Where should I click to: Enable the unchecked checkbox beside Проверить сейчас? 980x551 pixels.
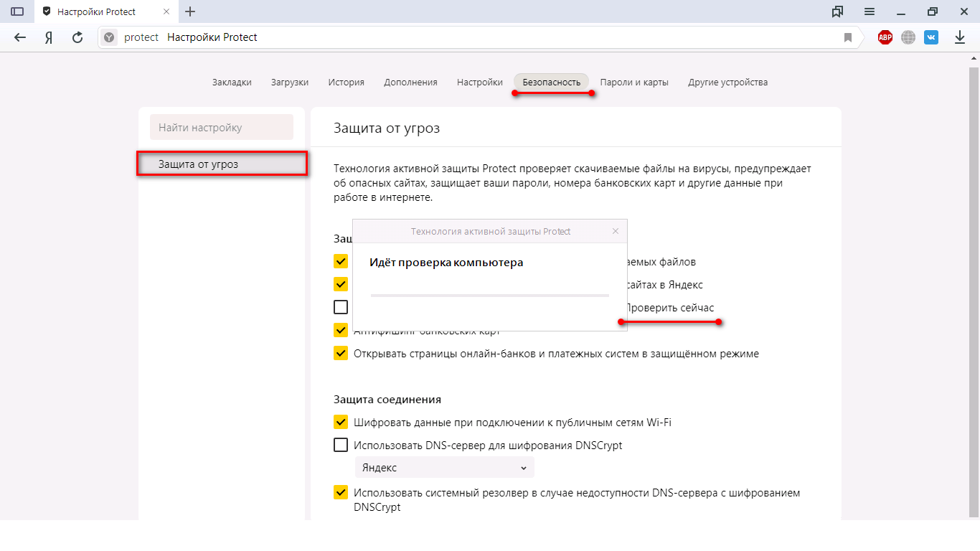[341, 307]
